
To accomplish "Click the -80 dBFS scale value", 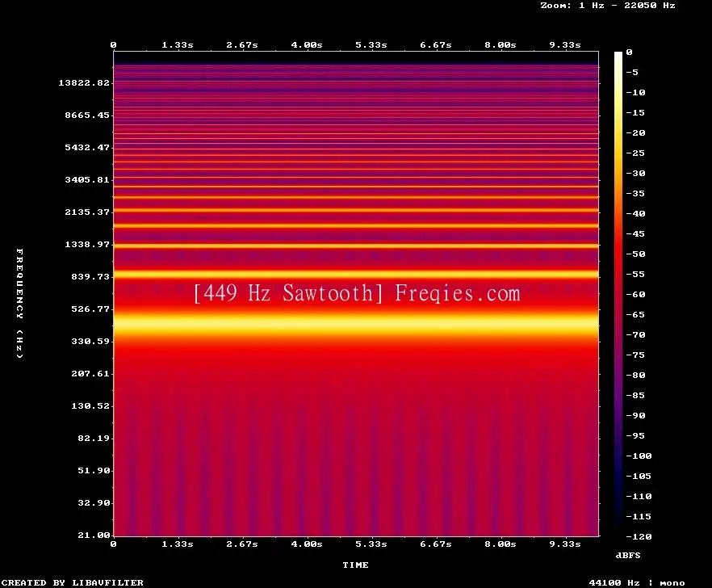I will [x=635, y=376].
